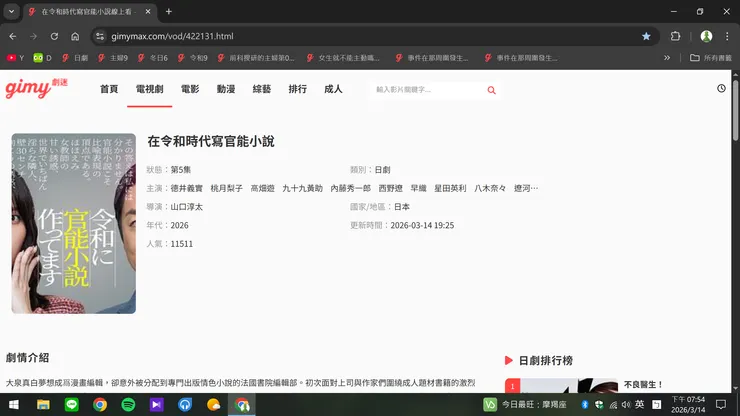Viewport: 740px width, 416px height.
Task: Click the page vertical scrollbar
Action: click(735, 110)
